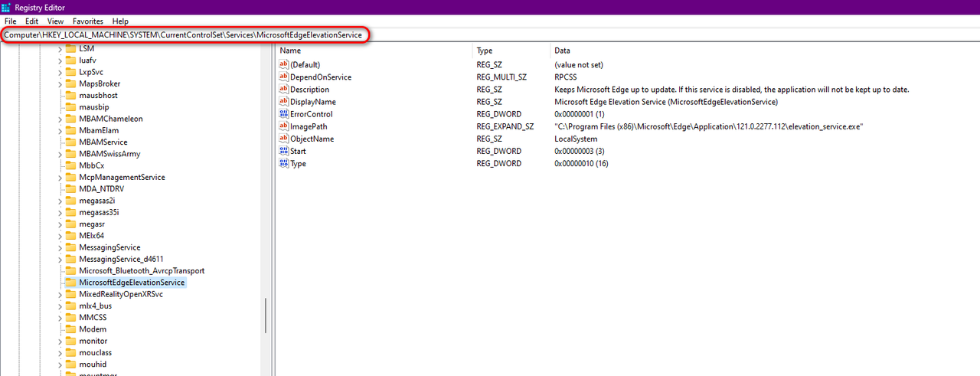Select the MBAMSwissArmy key label
Screen dimensions: 980x376
109,154
